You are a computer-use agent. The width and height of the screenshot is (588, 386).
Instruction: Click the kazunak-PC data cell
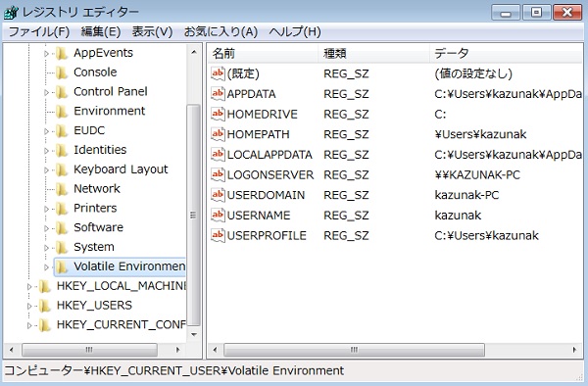coord(466,195)
